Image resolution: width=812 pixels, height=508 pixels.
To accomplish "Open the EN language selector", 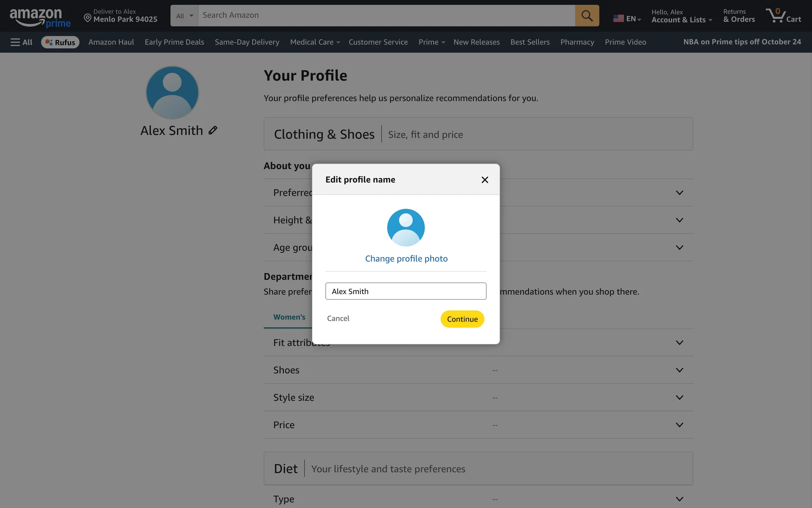I will click(627, 19).
